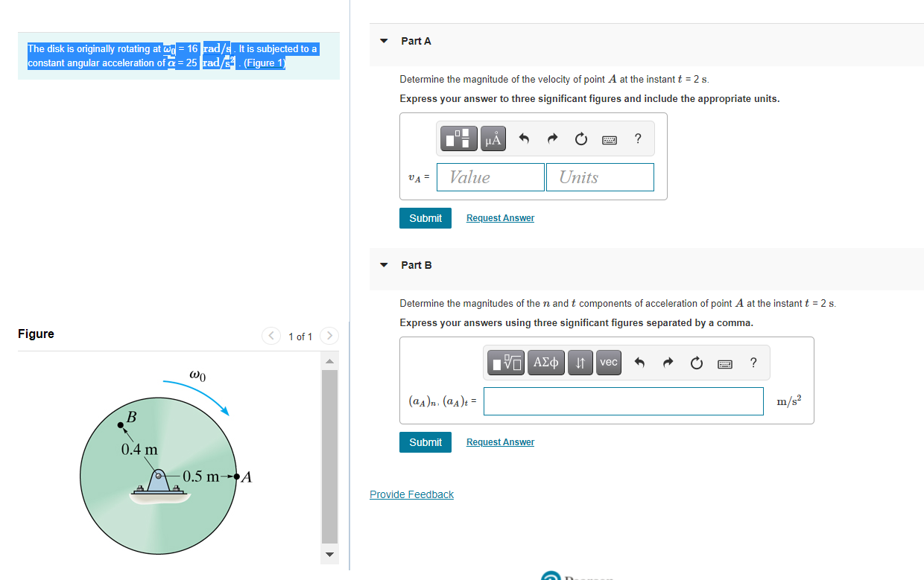Reset the Part A answer field

coord(580,138)
